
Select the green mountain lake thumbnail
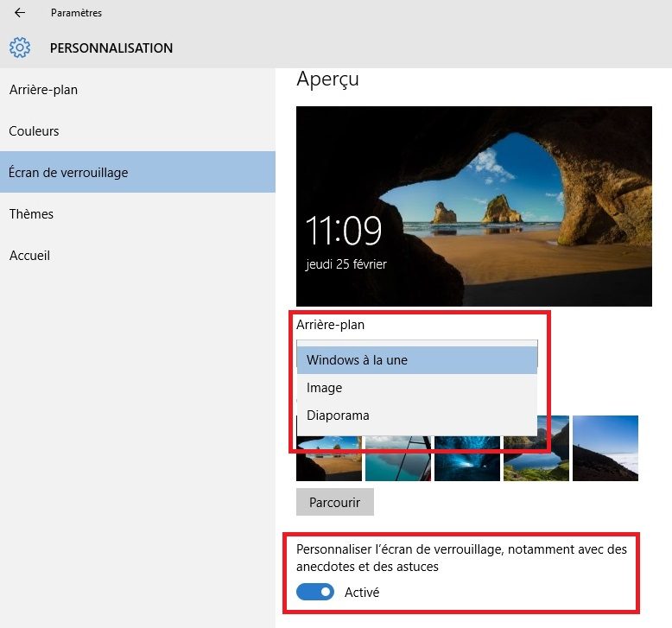tap(536, 460)
